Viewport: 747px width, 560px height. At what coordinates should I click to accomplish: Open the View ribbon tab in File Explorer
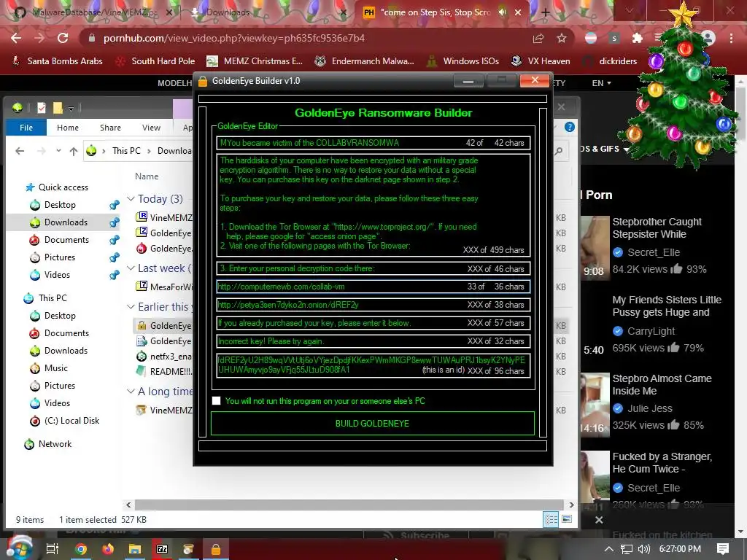(151, 128)
